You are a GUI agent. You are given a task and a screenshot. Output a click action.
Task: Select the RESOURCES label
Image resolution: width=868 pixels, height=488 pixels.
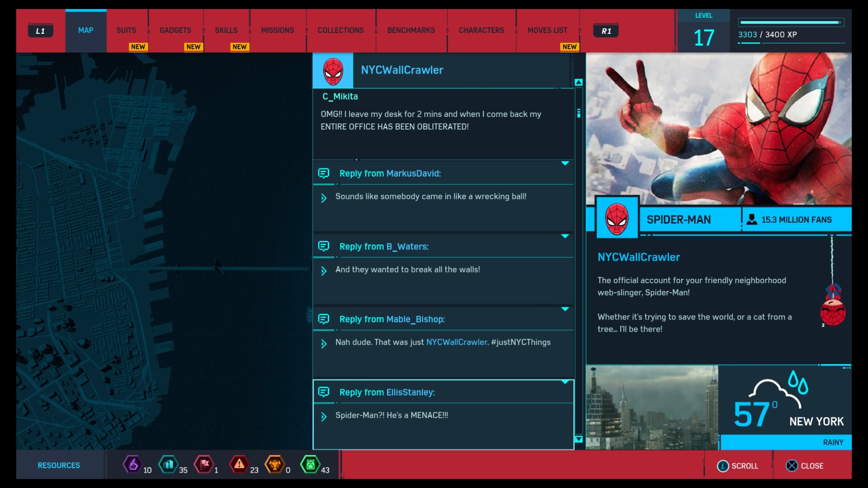(x=59, y=465)
